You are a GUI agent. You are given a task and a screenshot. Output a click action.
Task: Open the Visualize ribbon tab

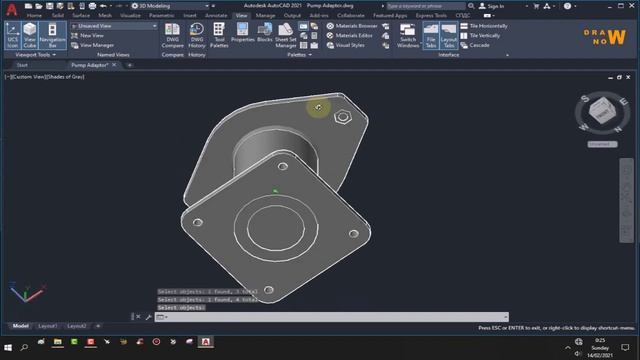pyautogui.click(x=131, y=16)
